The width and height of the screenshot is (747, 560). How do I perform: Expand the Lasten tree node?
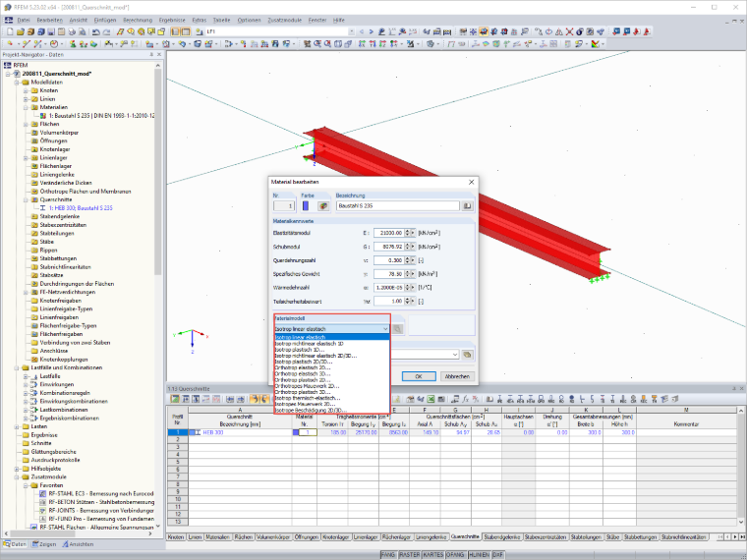click(x=16, y=426)
